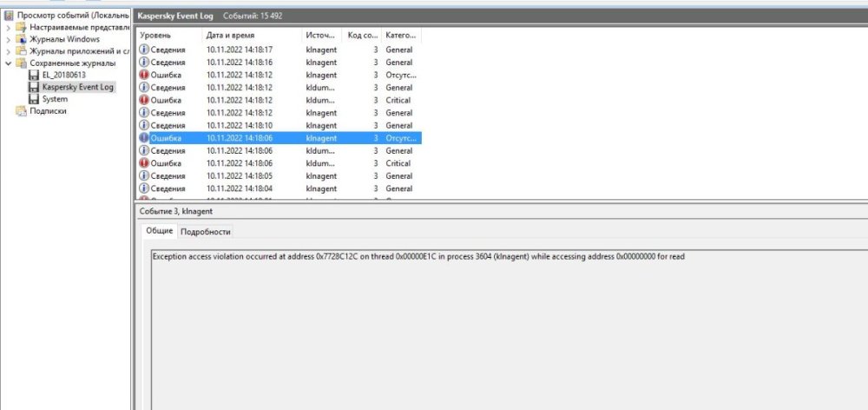The image size is (868, 410).
Task: Click the info icon of the 14:18:16 event
Action: tap(144, 63)
